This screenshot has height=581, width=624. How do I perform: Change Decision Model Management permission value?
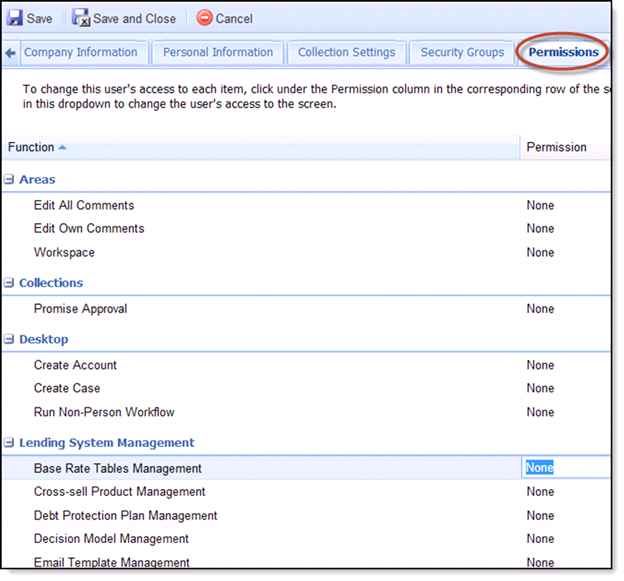(540, 538)
